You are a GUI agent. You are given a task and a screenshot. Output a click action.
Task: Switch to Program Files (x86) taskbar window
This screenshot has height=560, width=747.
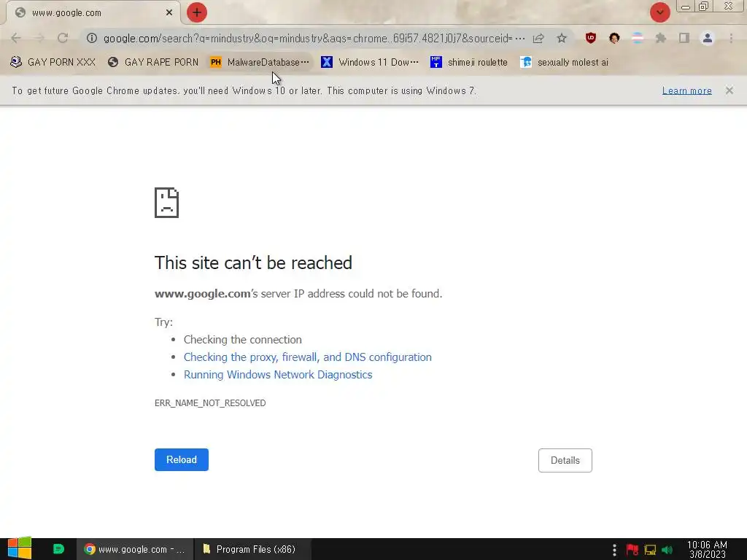pos(252,550)
